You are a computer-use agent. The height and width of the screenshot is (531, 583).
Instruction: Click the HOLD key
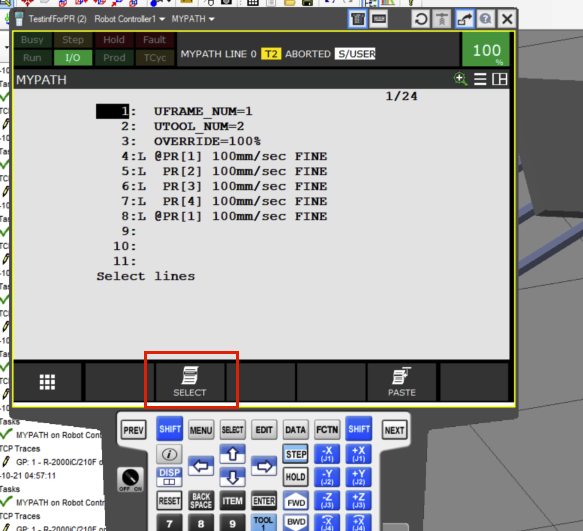pyautogui.click(x=296, y=477)
